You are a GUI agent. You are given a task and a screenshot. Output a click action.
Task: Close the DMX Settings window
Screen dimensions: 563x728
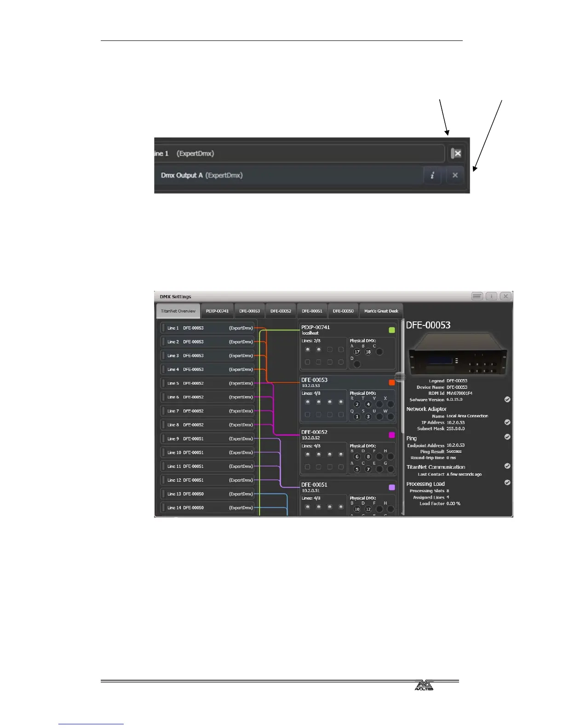506,296
